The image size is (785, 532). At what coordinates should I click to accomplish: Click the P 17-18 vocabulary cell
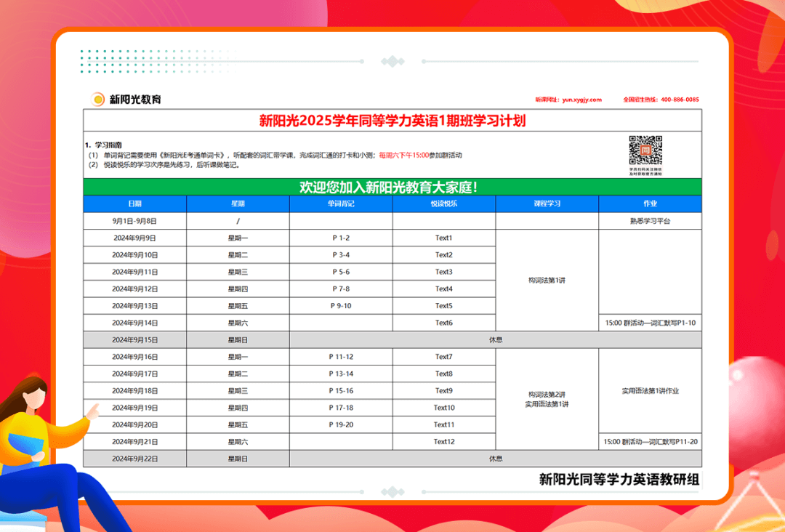(341, 408)
